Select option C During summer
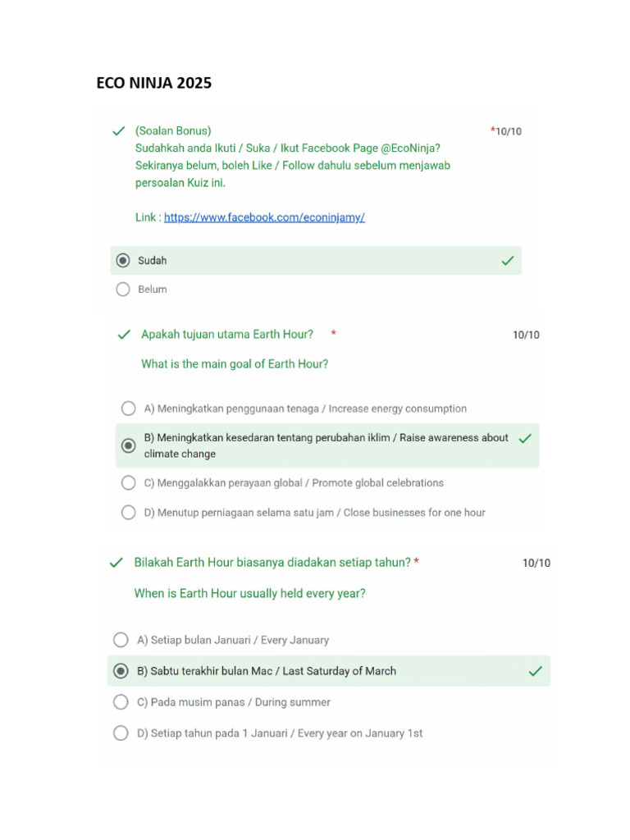 [x=121, y=702]
